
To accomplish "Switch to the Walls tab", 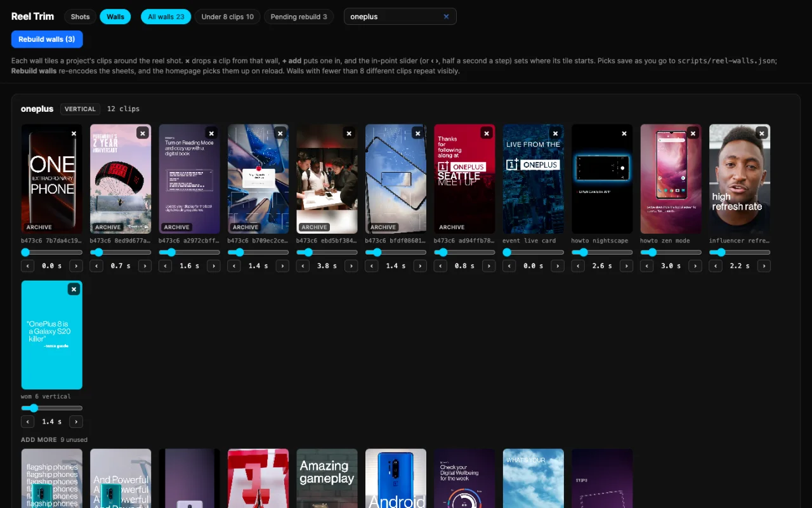I will click(x=115, y=17).
